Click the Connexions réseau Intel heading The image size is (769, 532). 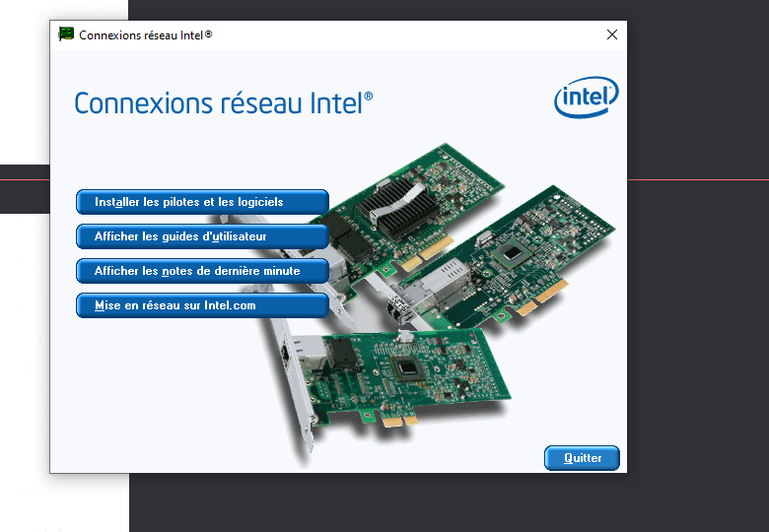click(224, 102)
